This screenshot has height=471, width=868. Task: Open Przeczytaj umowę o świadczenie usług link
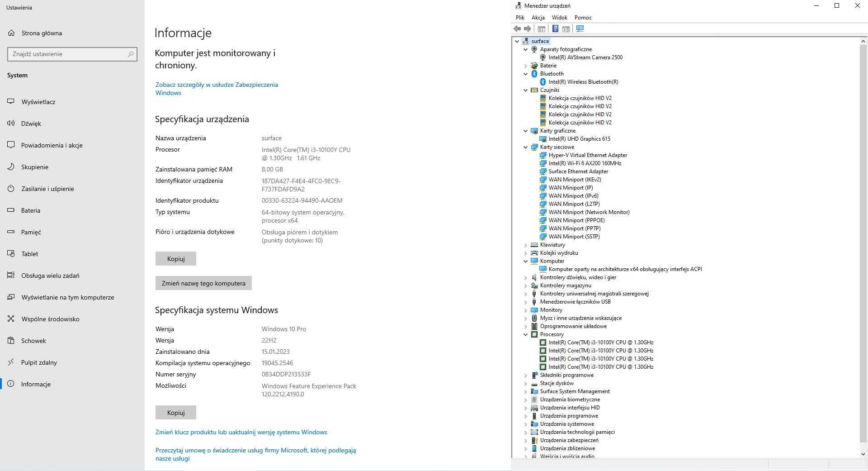tap(255, 454)
